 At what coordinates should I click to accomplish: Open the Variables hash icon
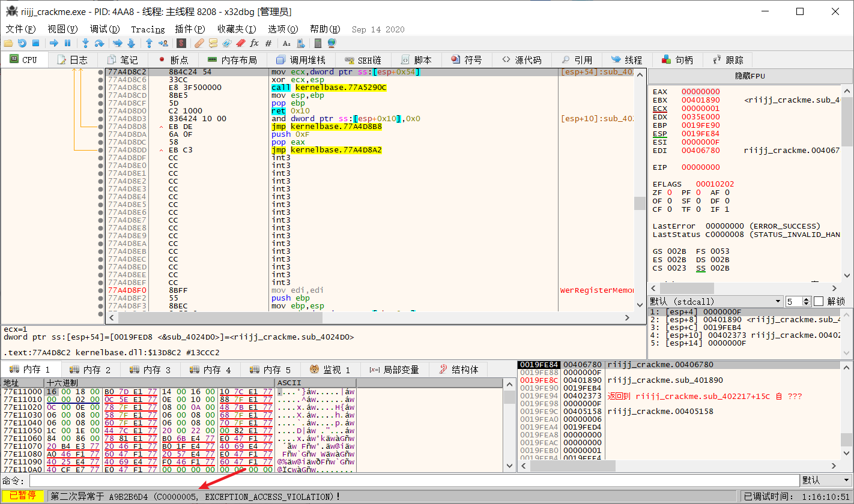(x=268, y=43)
